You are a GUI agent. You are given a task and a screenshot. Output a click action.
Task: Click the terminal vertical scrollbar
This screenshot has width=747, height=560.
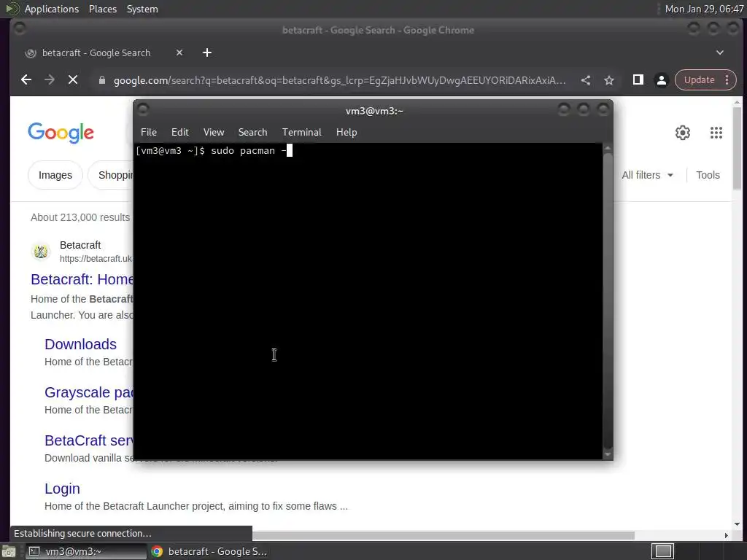click(x=608, y=300)
